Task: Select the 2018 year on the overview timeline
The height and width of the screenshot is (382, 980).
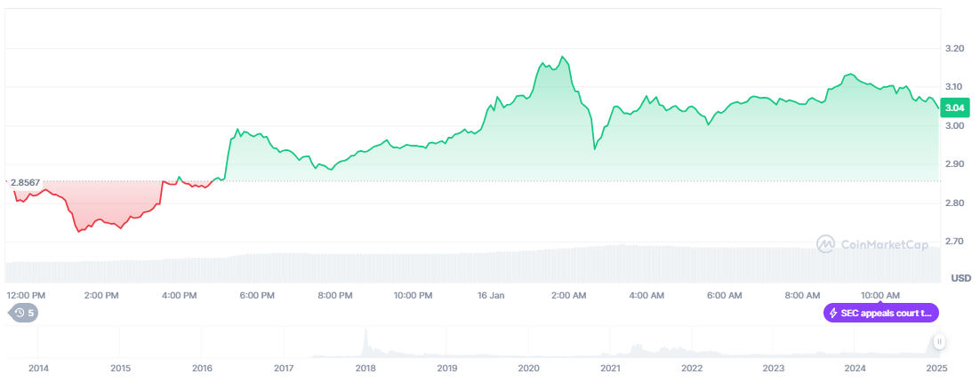Action: click(x=365, y=368)
